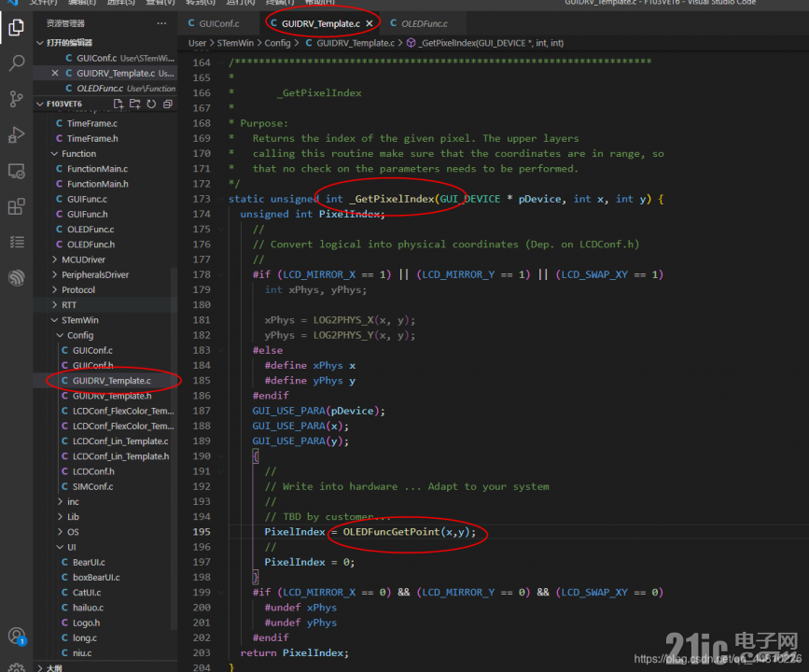Open the Remote Explorer icon

16,171
